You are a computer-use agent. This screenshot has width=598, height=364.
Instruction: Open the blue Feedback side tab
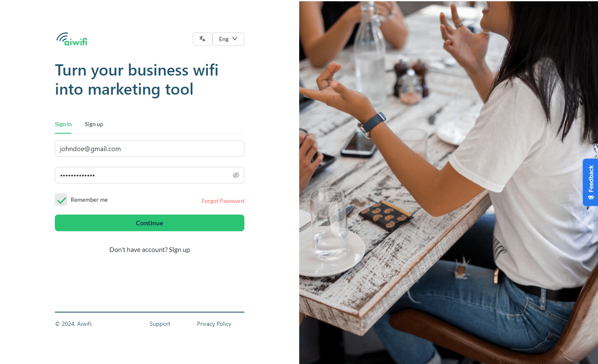(x=590, y=182)
